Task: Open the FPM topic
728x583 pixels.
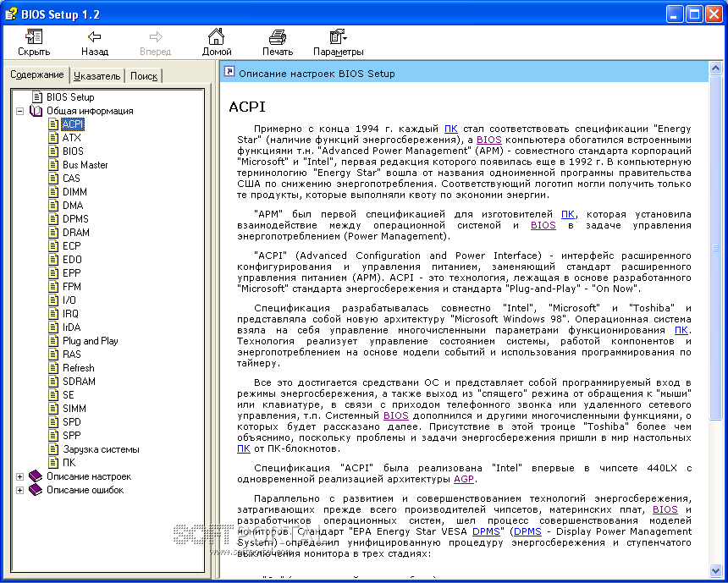Action: pos(71,286)
